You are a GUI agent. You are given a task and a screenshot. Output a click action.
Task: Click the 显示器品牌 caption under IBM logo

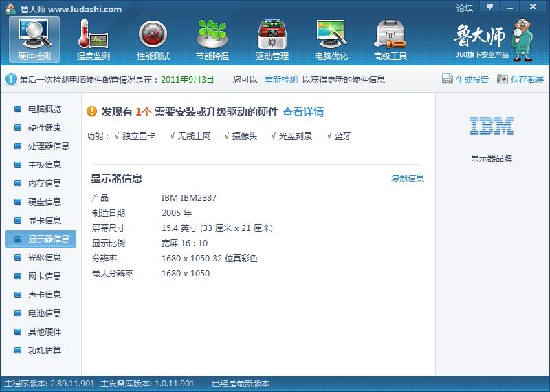(492, 159)
